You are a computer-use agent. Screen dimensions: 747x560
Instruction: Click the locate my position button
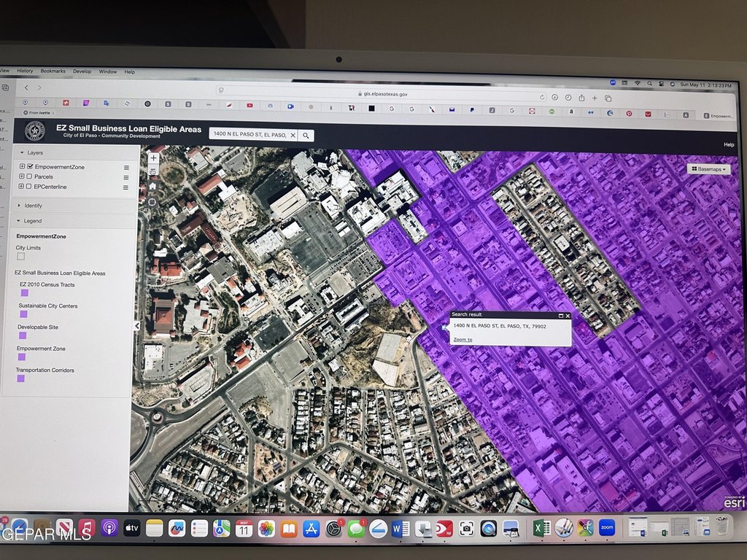tap(152, 202)
